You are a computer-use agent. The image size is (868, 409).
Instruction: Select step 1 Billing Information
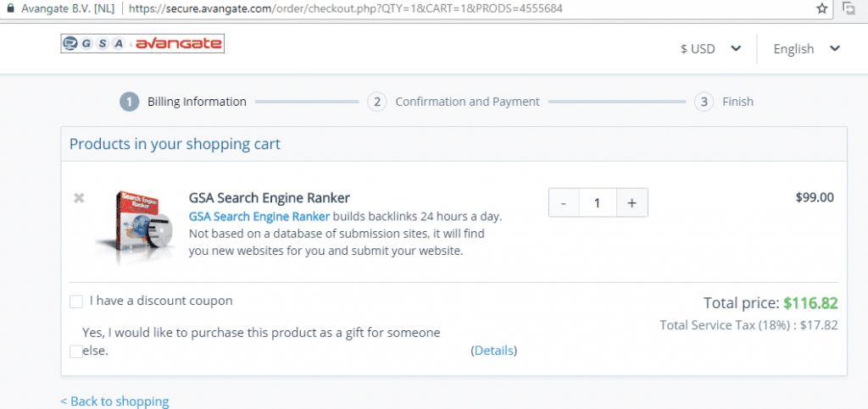pos(183,102)
